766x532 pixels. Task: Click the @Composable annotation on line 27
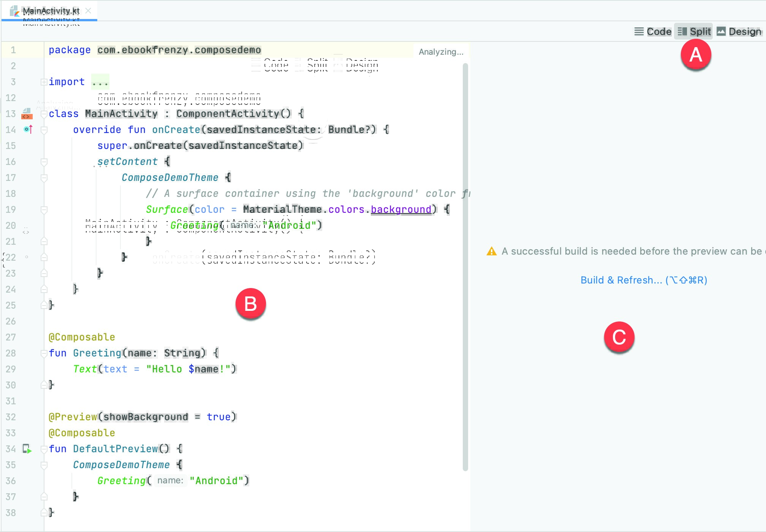pyautogui.click(x=82, y=337)
